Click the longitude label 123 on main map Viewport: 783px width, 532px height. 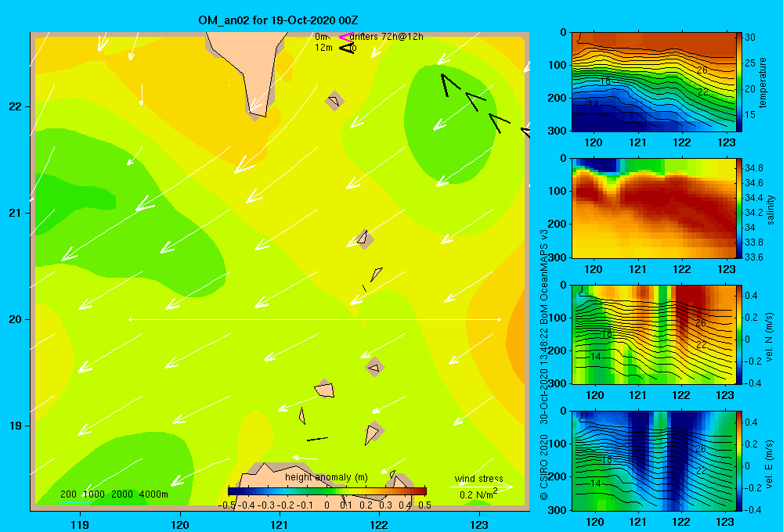(x=479, y=524)
